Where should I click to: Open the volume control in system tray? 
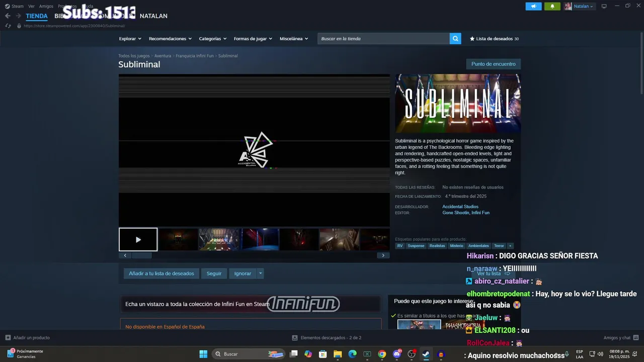pyautogui.click(x=600, y=354)
